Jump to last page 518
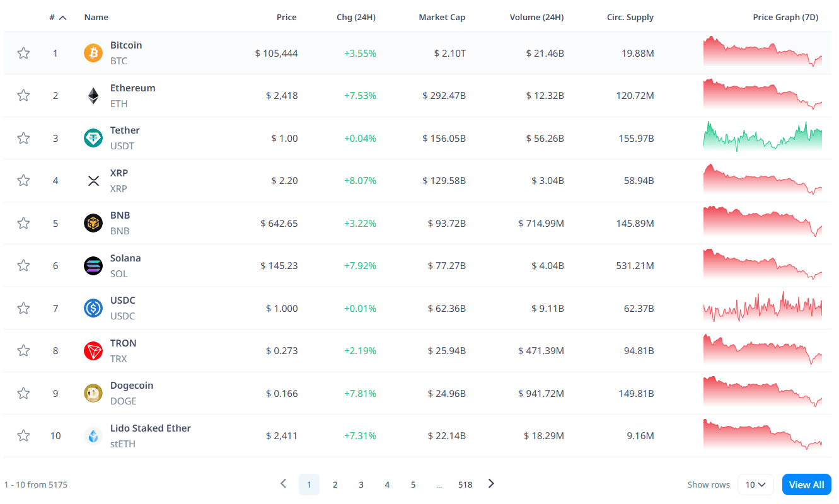This screenshot has width=839, height=504. point(465,484)
